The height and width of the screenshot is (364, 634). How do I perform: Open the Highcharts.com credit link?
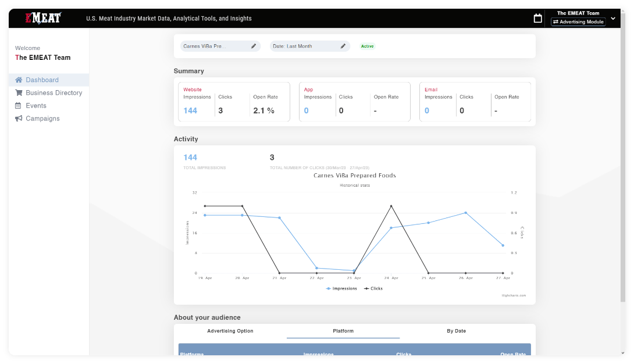tap(514, 295)
